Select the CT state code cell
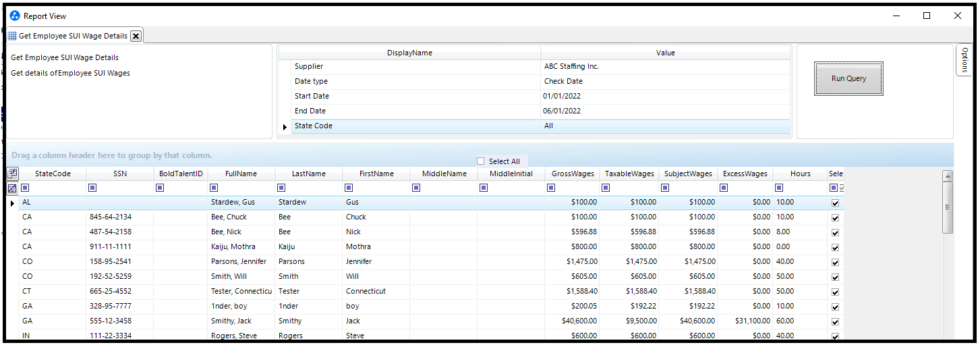The height and width of the screenshot is (345, 980). [53, 292]
